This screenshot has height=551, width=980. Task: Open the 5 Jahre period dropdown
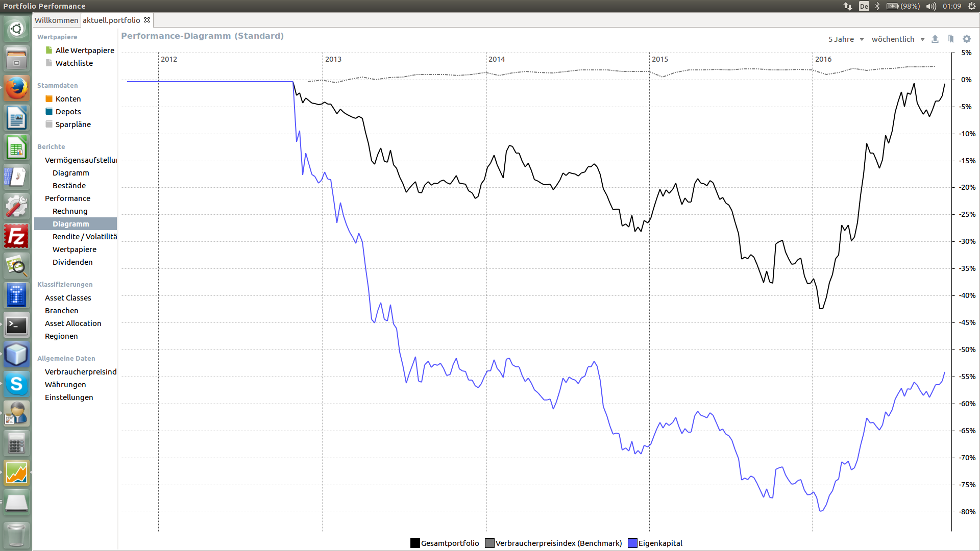tap(846, 39)
